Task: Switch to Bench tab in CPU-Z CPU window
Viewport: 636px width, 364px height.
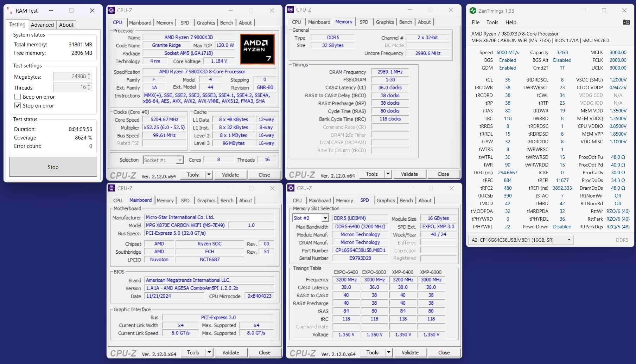Action: tap(227, 22)
